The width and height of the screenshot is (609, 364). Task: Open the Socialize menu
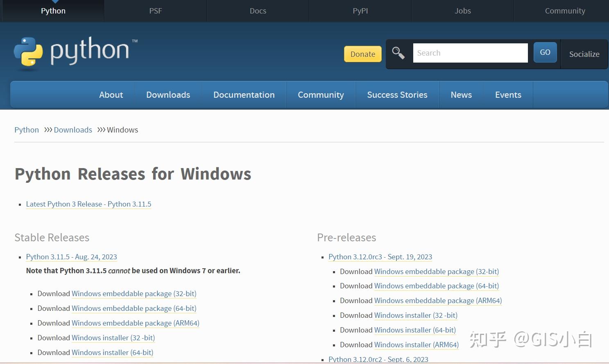click(x=584, y=54)
